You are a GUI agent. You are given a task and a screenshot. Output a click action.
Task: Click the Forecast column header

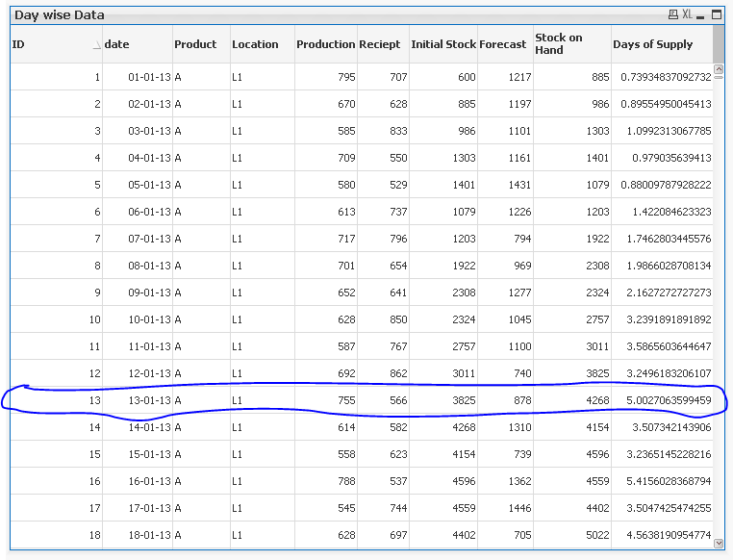[502, 44]
